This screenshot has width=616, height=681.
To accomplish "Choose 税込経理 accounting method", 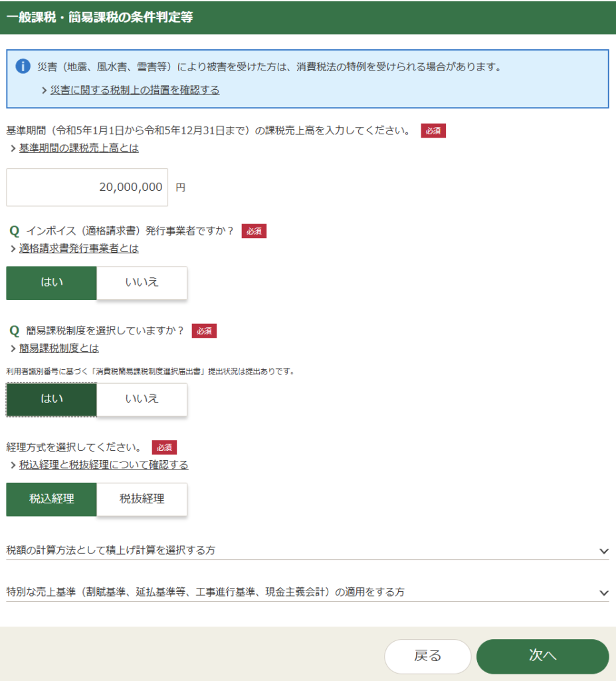I will [52, 499].
